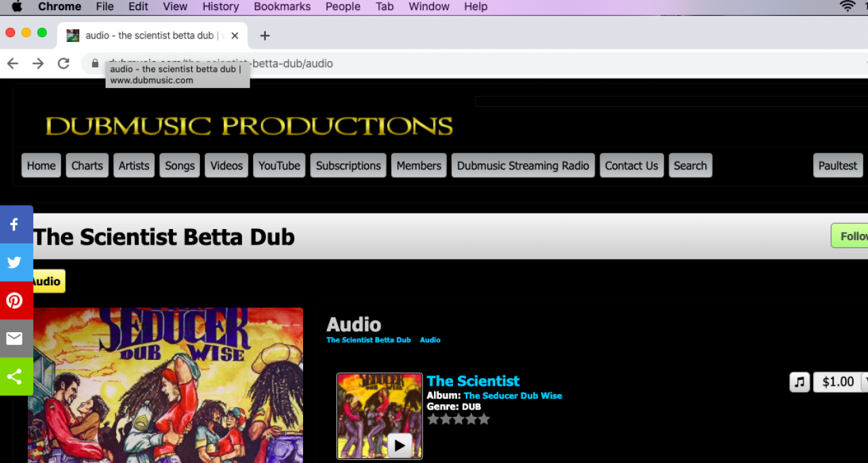Go forward with browser forward arrow

[x=38, y=63]
